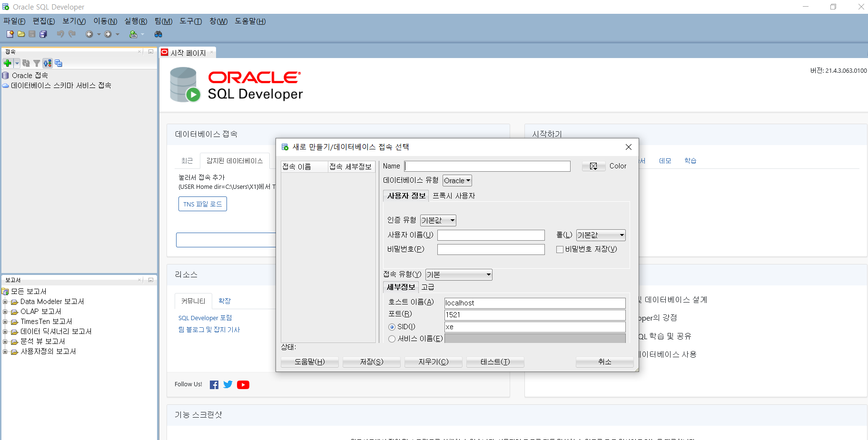Open the Twitter icon next to Follow Us

[x=228, y=384]
